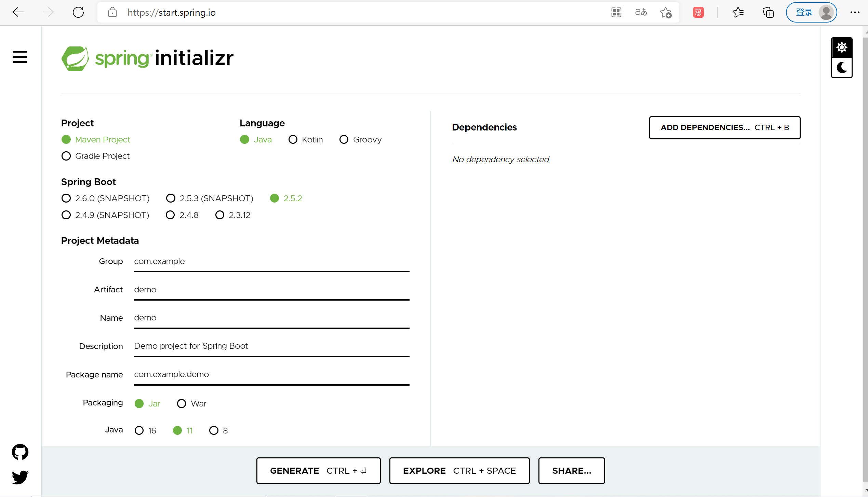The image size is (868, 497).
Task: Switch to light theme sun icon
Action: (x=841, y=47)
